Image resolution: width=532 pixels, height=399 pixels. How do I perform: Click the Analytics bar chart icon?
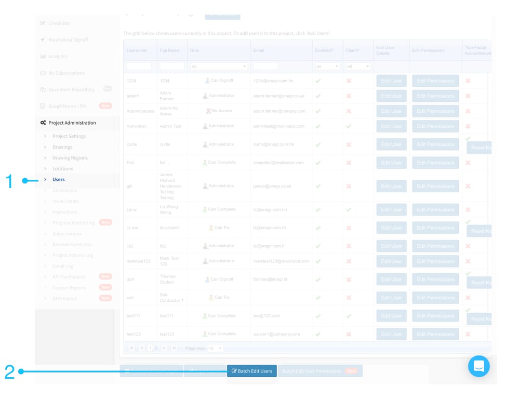(43, 56)
